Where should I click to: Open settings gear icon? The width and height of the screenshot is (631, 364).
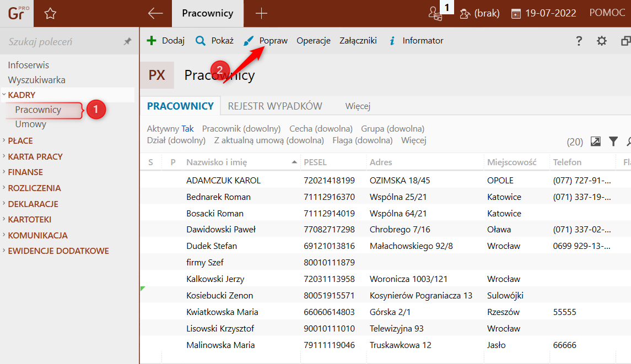click(602, 41)
